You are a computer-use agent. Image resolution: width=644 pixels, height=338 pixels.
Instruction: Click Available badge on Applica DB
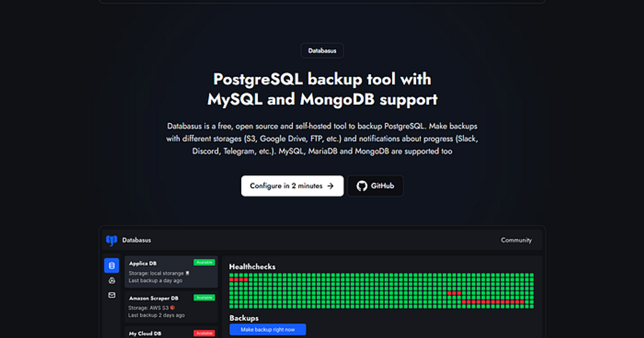coord(204,263)
